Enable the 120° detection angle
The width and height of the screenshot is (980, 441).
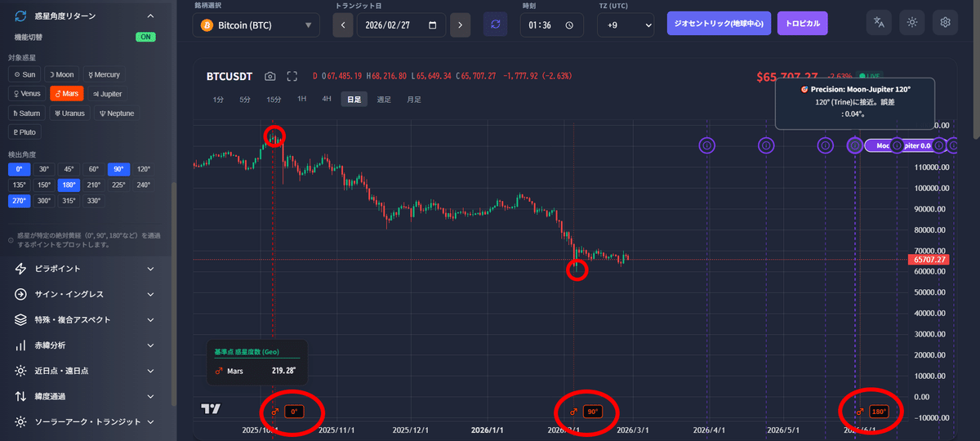(x=144, y=169)
